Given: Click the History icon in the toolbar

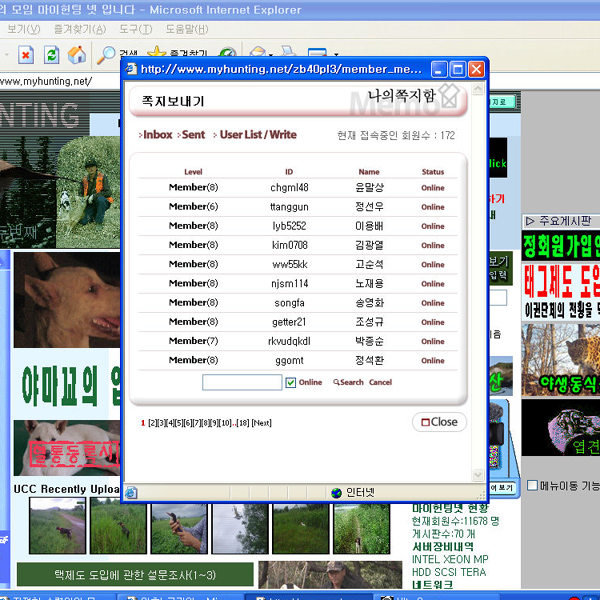Looking at the screenshot, I should pos(228,54).
